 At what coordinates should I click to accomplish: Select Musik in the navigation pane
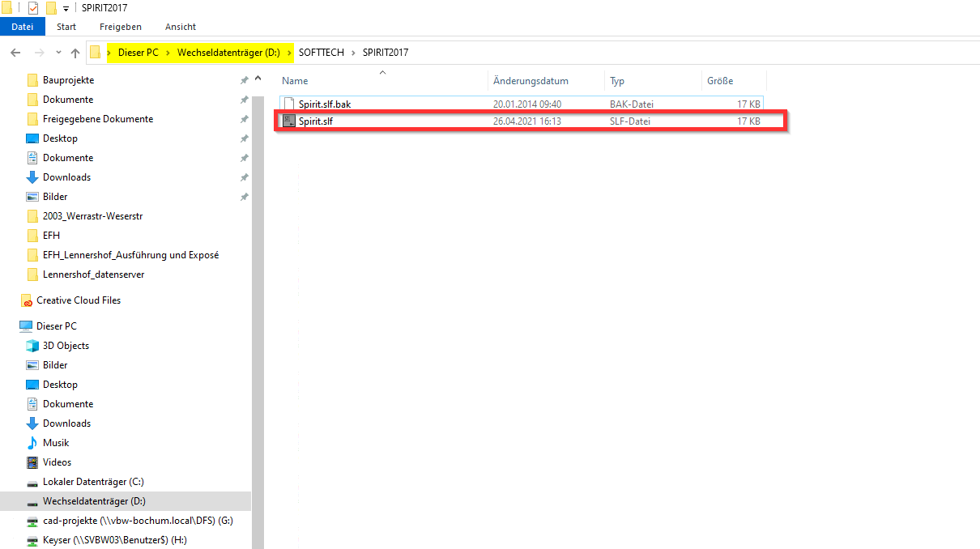(56, 443)
